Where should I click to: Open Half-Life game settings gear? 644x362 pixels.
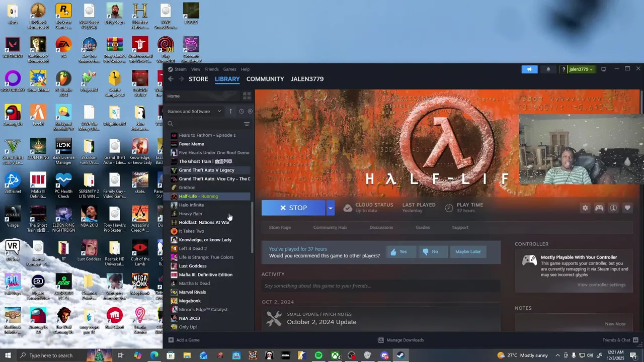point(585,208)
